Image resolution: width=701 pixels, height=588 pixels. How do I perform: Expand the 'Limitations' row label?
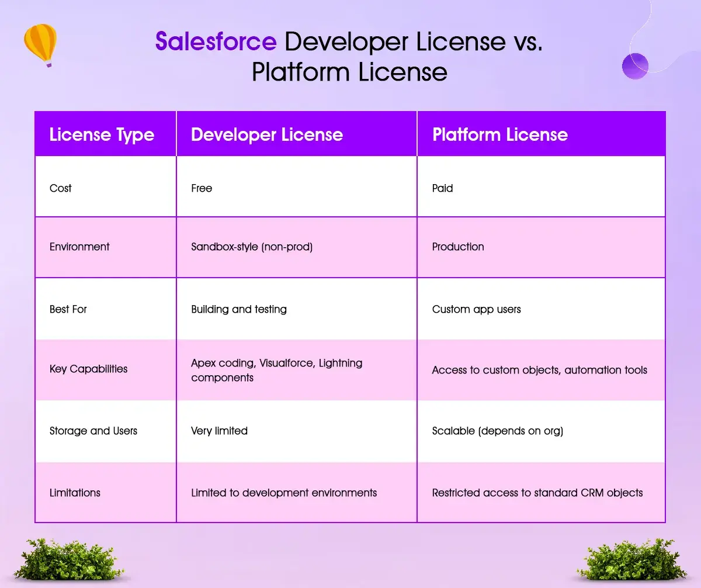[x=74, y=493]
